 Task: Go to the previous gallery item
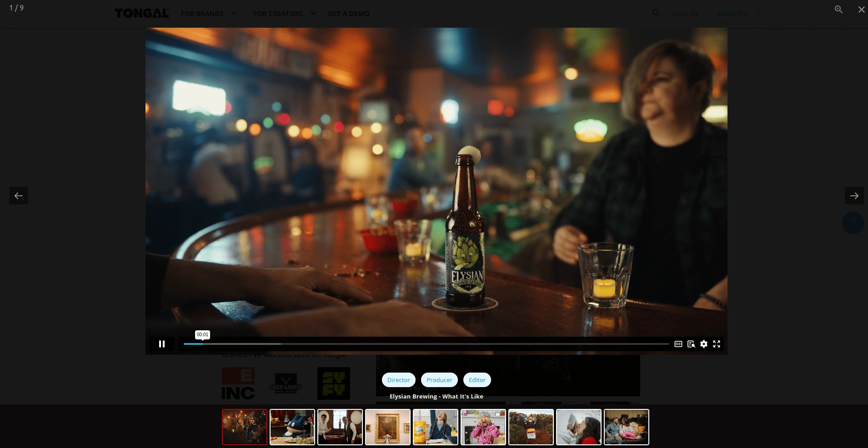coord(19,195)
